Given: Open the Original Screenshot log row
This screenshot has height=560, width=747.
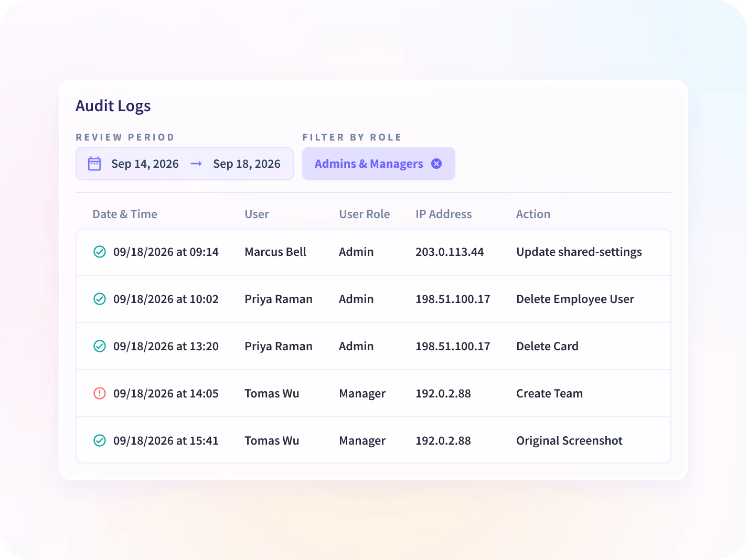Looking at the screenshot, I should point(374,440).
